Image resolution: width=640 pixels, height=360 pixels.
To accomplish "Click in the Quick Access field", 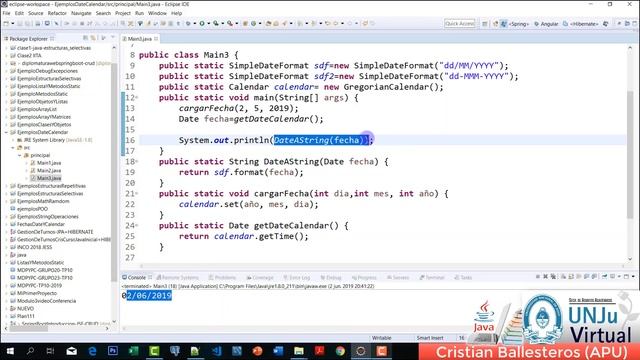I will (x=460, y=24).
